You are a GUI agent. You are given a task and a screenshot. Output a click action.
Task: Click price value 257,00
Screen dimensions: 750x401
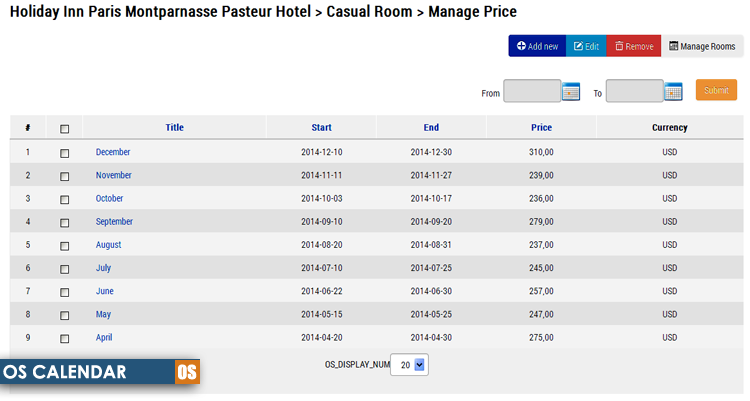pos(541,291)
